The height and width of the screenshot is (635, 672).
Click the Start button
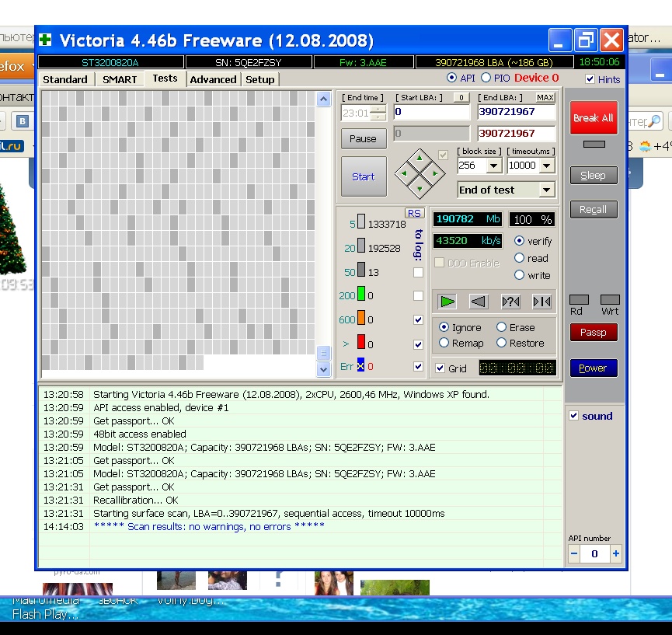pos(364,176)
